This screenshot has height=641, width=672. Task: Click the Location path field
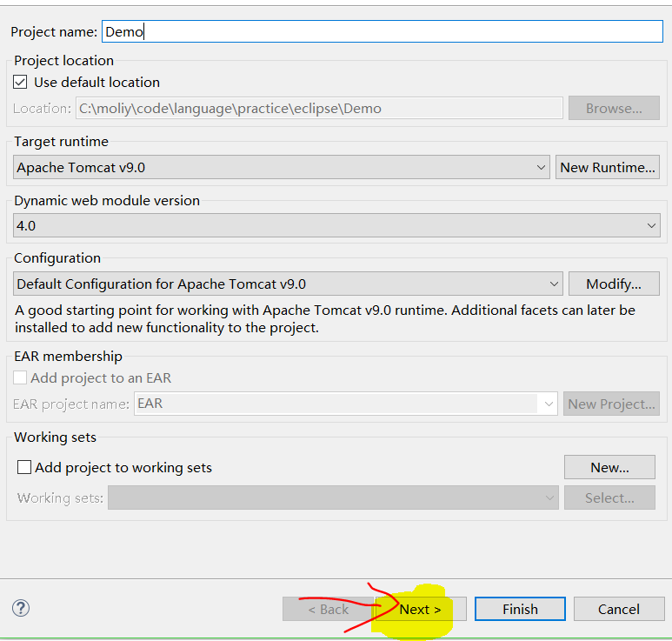pyautogui.click(x=319, y=108)
